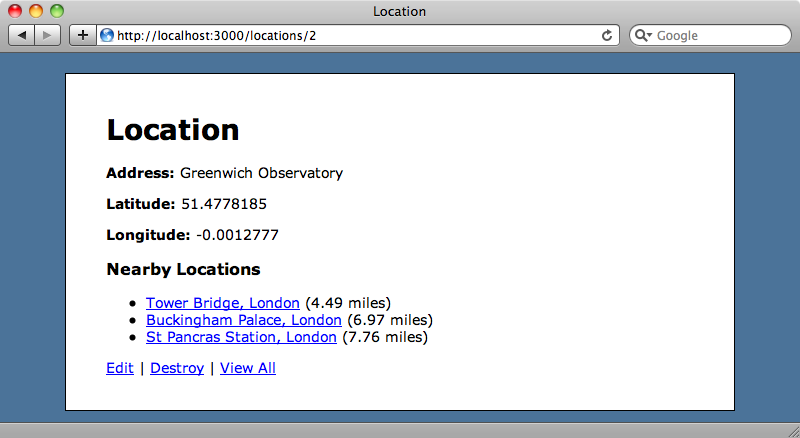Open the search magnifier dropdown

pyautogui.click(x=643, y=35)
